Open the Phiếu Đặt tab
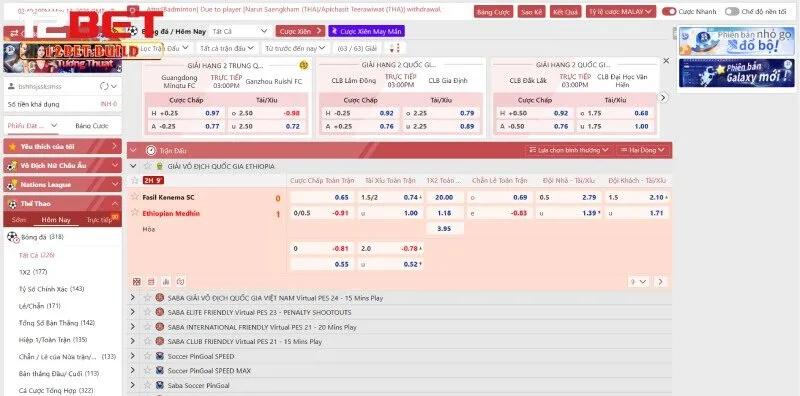The image size is (800, 396). [x=33, y=126]
